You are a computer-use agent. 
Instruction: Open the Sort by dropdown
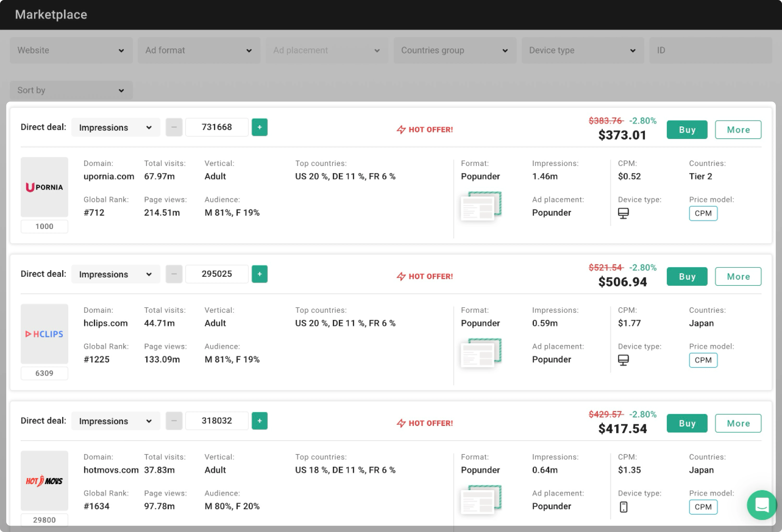click(71, 90)
